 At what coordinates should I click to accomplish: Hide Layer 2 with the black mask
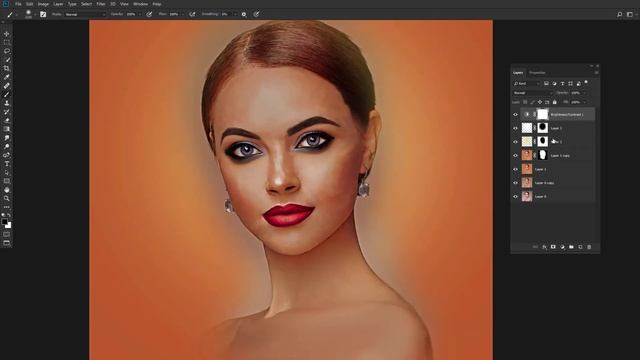click(515, 128)
